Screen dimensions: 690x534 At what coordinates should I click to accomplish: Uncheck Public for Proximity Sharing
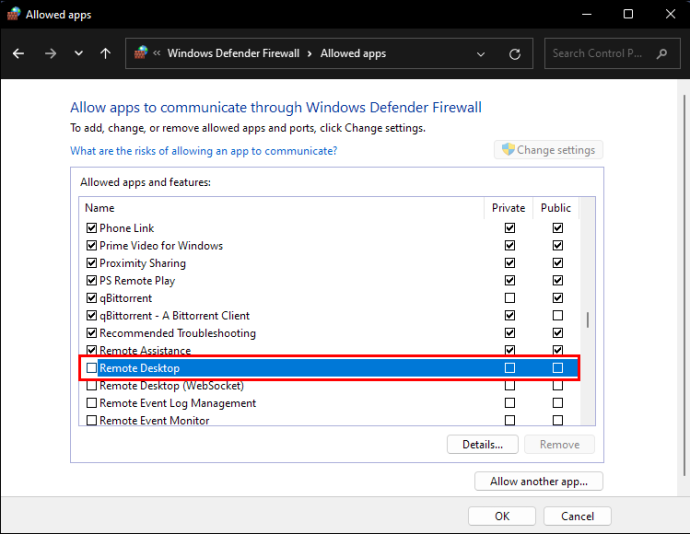coord(558,263)
